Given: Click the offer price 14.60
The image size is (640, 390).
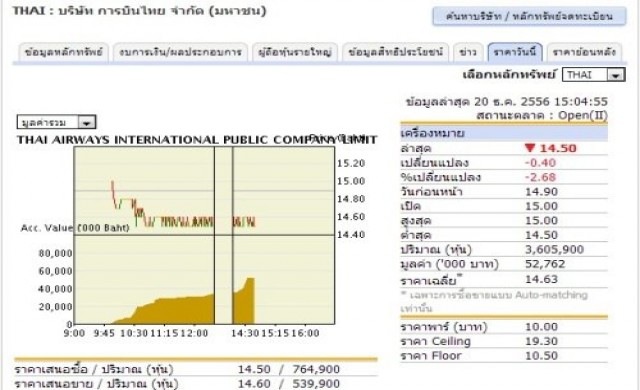Looking at the screenshot, I should (254, 384).
